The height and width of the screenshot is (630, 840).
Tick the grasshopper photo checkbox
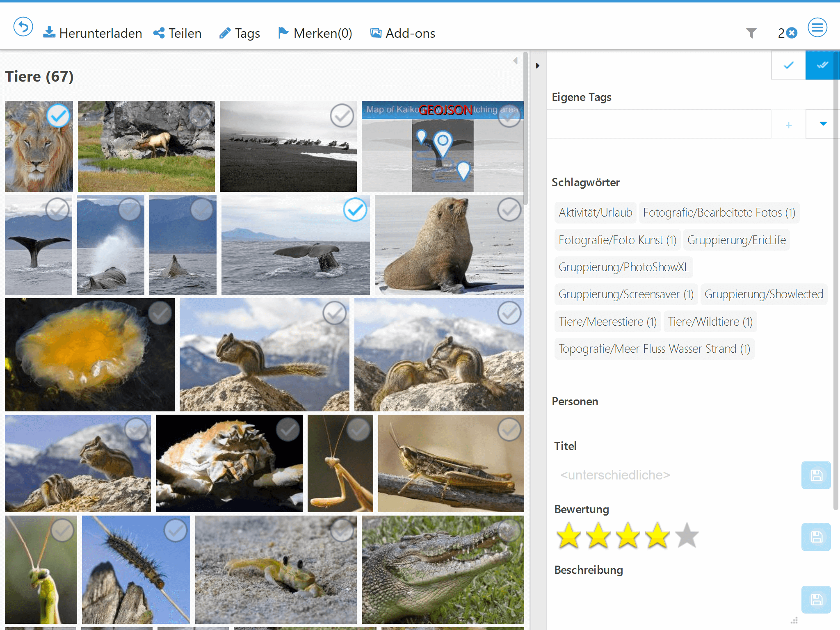point(509,430)
